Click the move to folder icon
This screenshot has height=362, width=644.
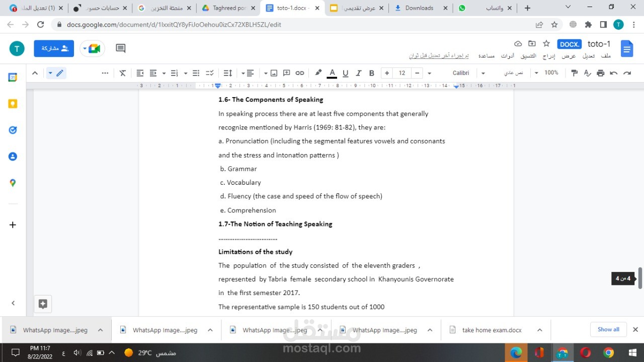point(532,44)
